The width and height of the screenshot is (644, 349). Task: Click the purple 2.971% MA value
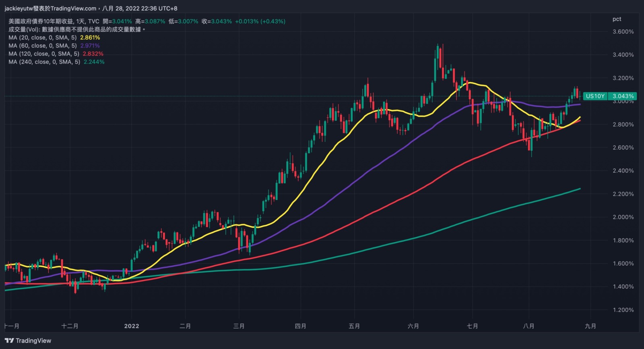point(90,46)
